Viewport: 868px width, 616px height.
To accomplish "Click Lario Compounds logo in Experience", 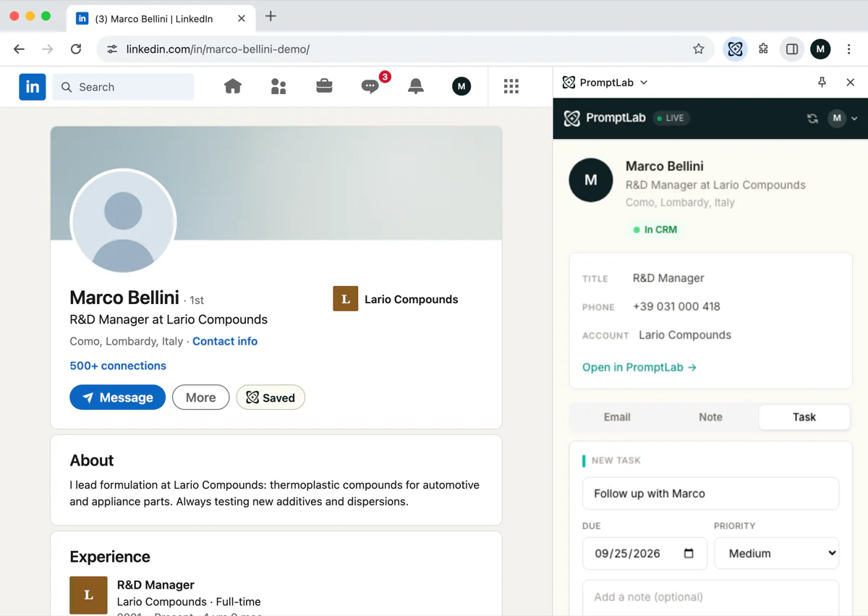I will [88, 595].
